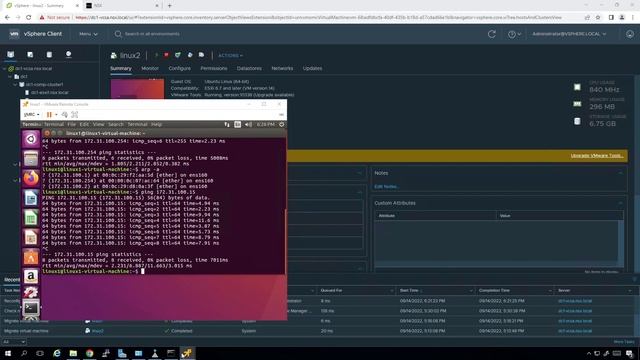Open Files manager in the Ubuntu launcher
Screen dimensions: 640x360
[31, 158]
